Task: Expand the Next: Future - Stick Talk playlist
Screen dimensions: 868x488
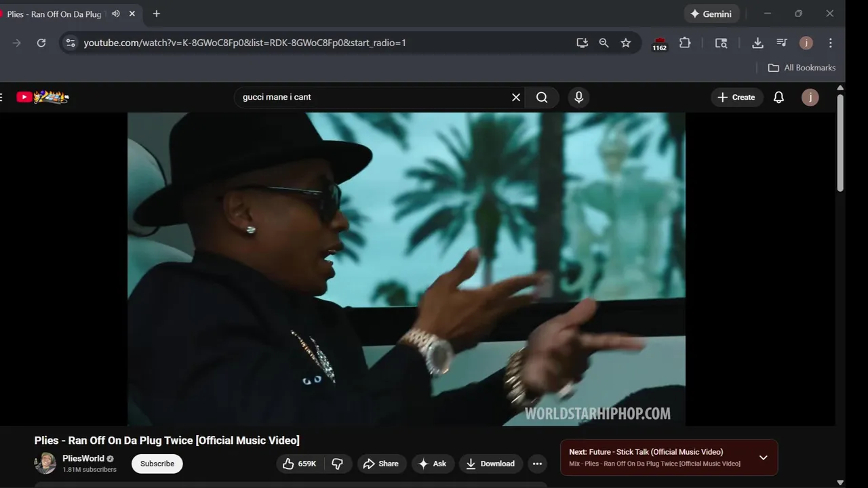Action: pos(763,457)
